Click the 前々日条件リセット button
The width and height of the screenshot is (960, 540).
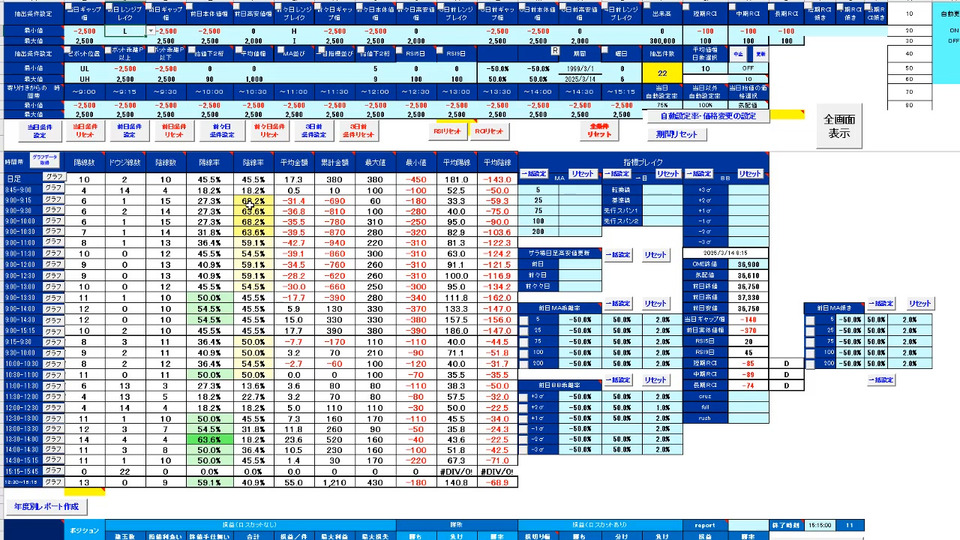269,131
